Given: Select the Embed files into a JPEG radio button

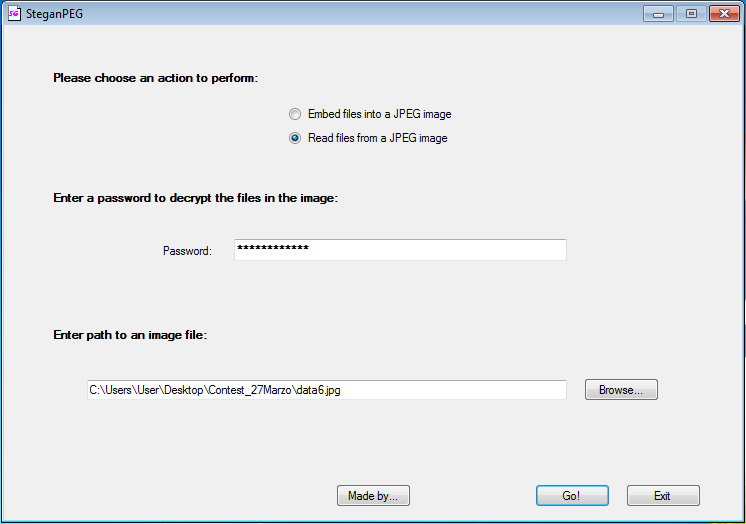Looking at the screenshot, I should [295, 114].
